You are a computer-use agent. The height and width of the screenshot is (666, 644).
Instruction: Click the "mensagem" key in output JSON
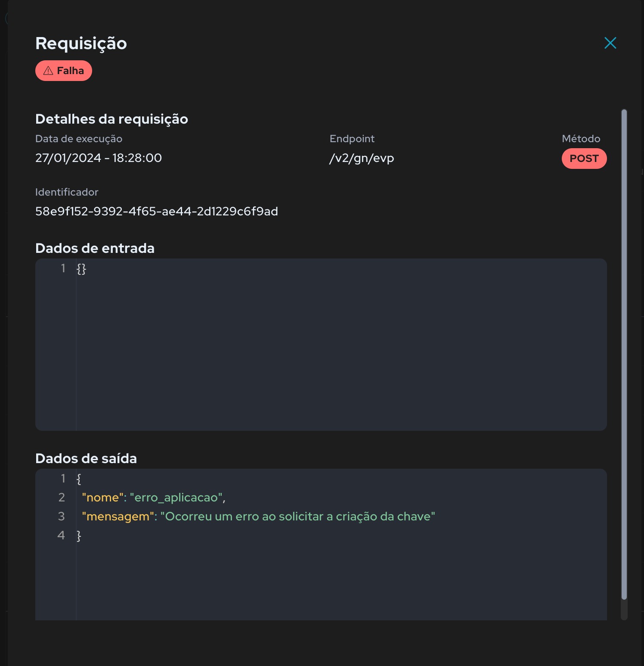pos(118,517)
